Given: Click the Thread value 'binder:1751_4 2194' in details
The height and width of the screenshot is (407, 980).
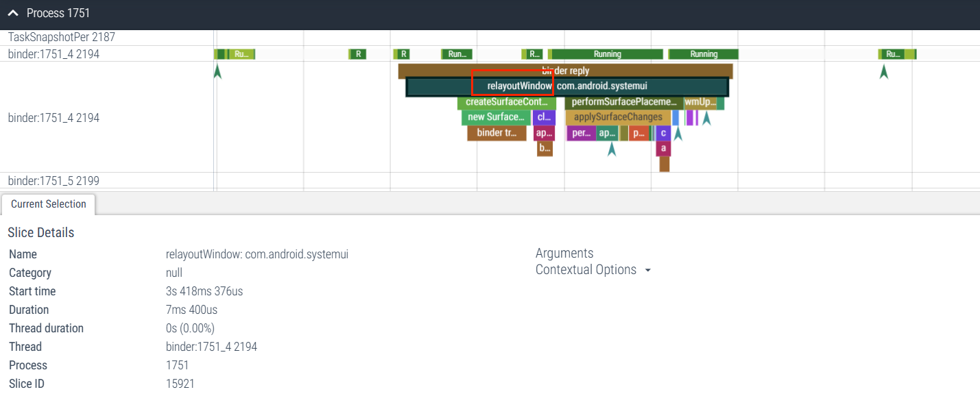Looking at the screenshot, I should click(x=211, y=347).
